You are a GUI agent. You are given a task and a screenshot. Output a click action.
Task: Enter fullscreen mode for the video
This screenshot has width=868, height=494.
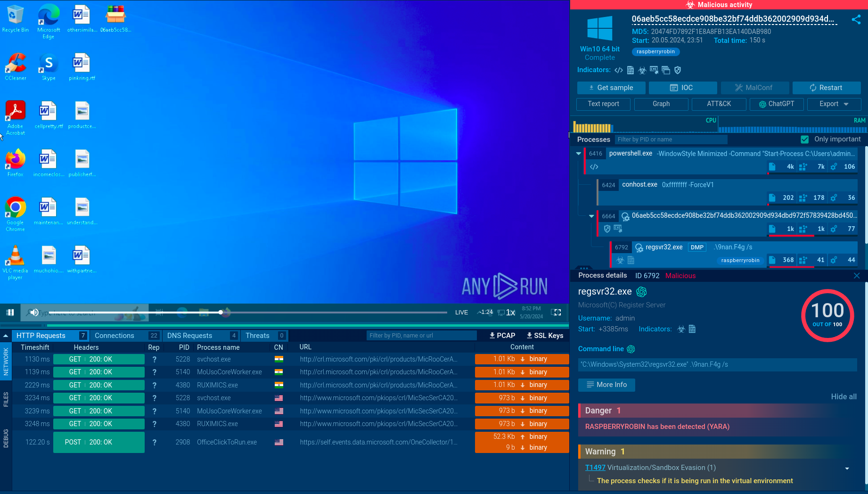click(556, 312)
